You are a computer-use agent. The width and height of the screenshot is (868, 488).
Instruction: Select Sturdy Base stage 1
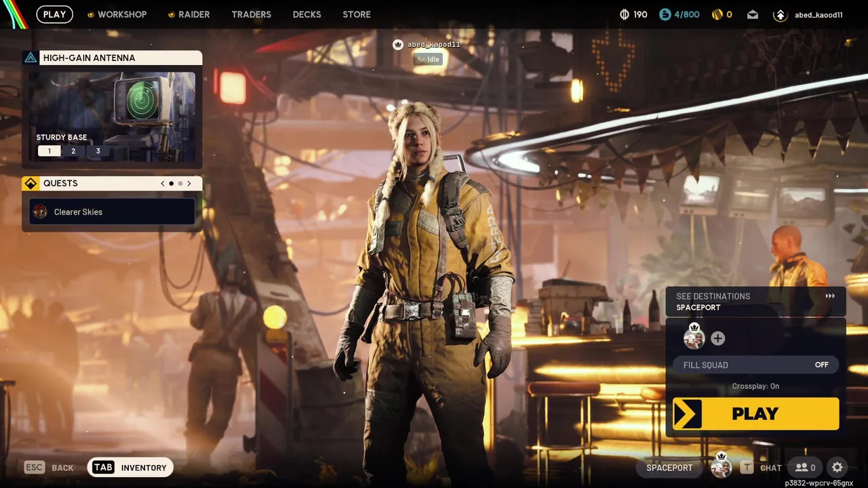point(49,151)
